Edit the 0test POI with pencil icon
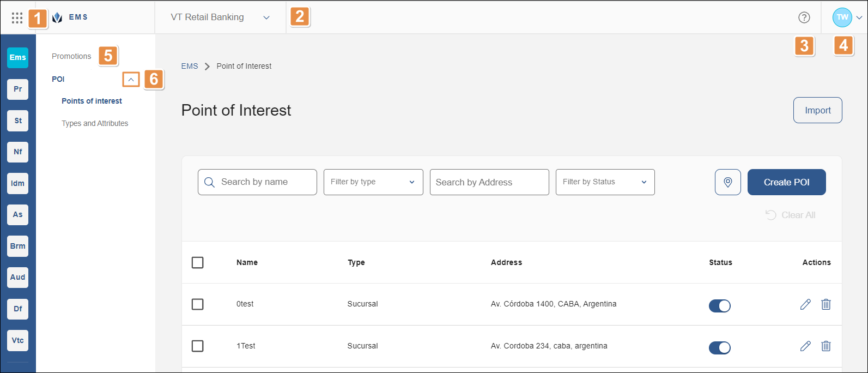The height and width of the screenshot is (373, 868). coord(805,304)
